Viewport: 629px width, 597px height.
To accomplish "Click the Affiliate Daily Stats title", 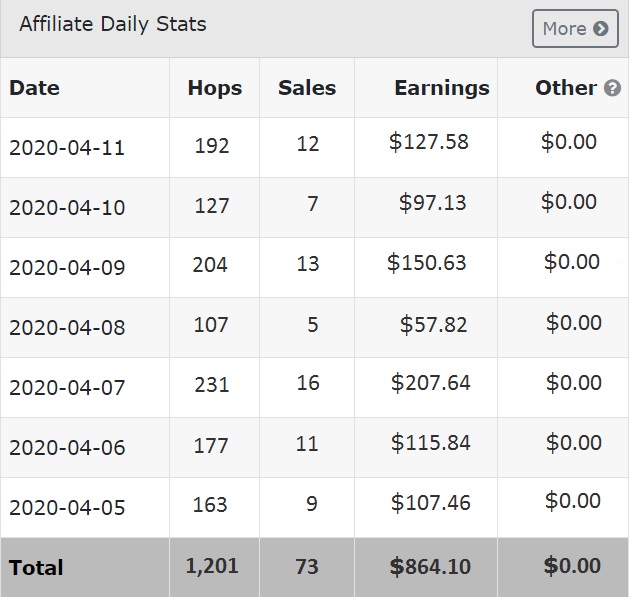I will point(113,24).
